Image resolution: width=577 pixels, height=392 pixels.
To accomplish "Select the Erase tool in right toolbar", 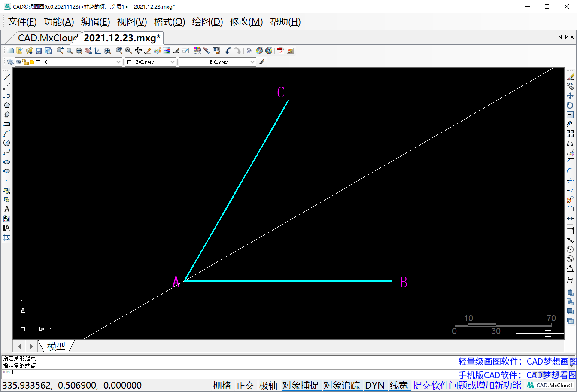I will pyautogui.click(x=570, y=77).
